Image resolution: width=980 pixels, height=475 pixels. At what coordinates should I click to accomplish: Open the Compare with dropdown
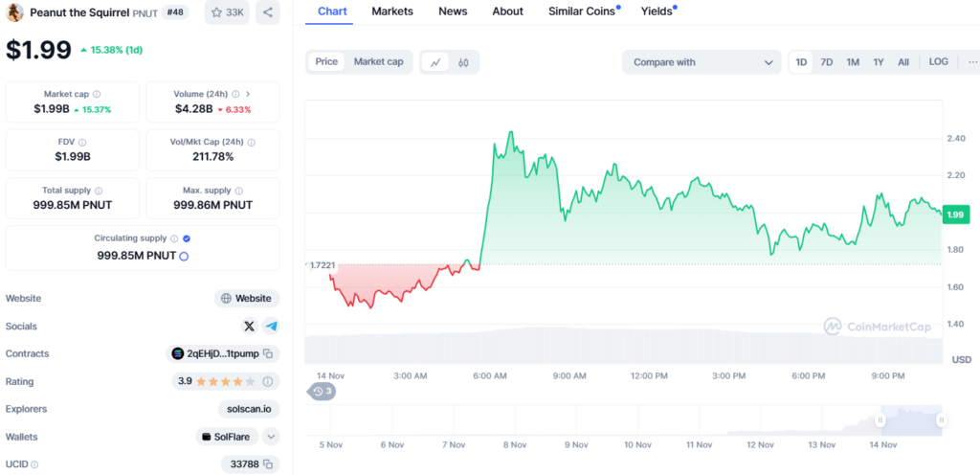(702, 62)
